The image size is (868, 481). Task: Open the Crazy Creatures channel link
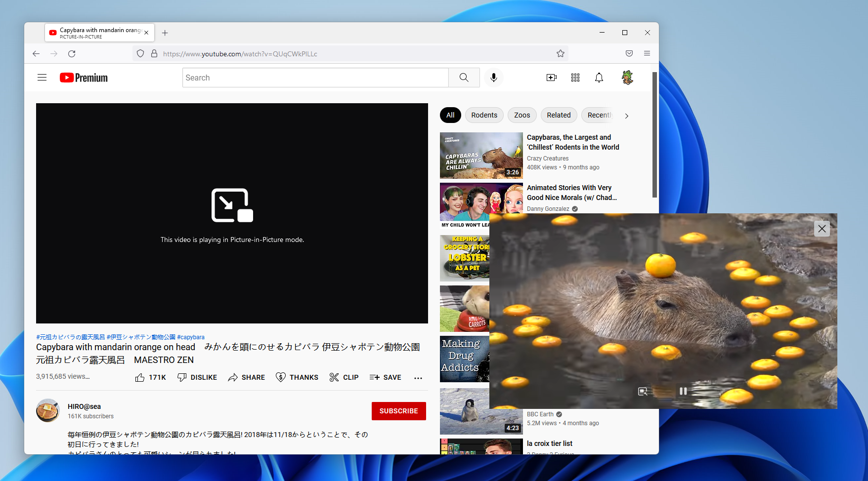548,159
